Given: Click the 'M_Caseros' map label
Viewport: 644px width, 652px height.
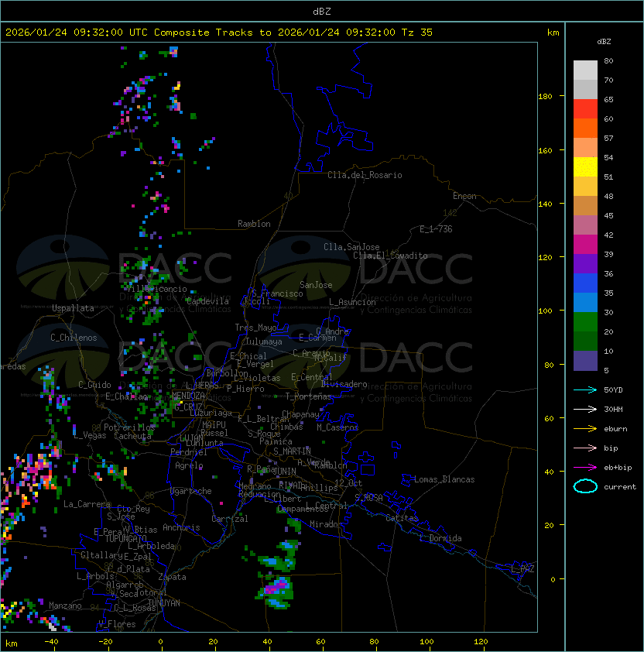Looking at the screenshot, I should point(337,427).
